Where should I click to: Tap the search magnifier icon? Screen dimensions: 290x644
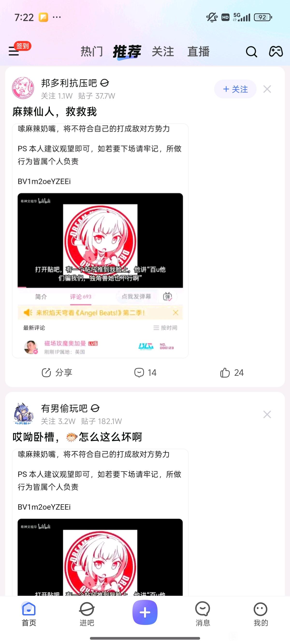tap(251, 52)
